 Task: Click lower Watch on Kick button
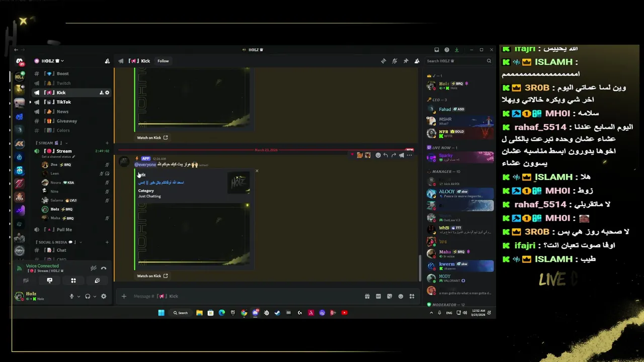152,276
